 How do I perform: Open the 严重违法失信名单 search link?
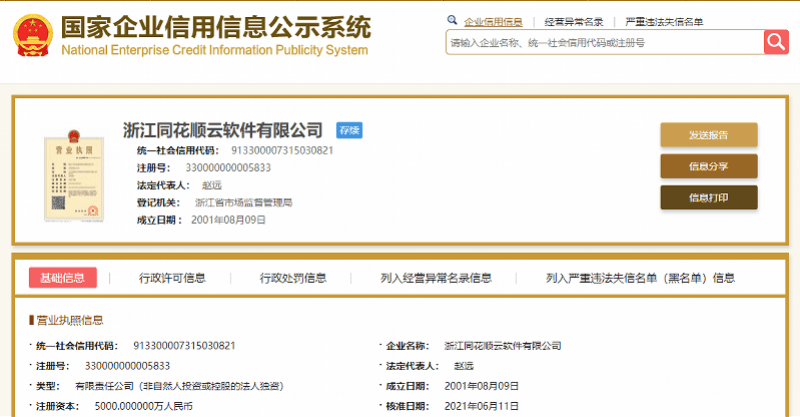664,22
